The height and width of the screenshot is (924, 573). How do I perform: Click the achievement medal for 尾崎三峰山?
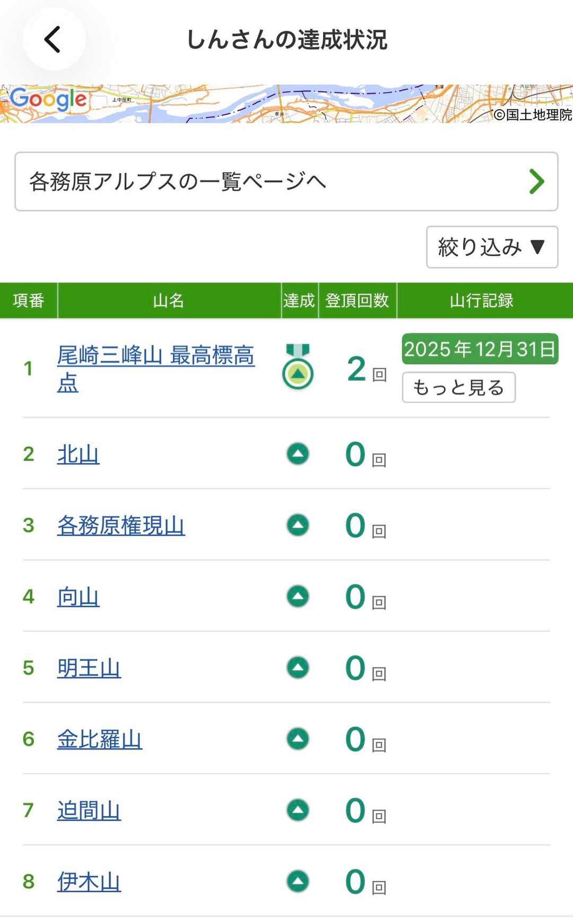pos(298,367)
